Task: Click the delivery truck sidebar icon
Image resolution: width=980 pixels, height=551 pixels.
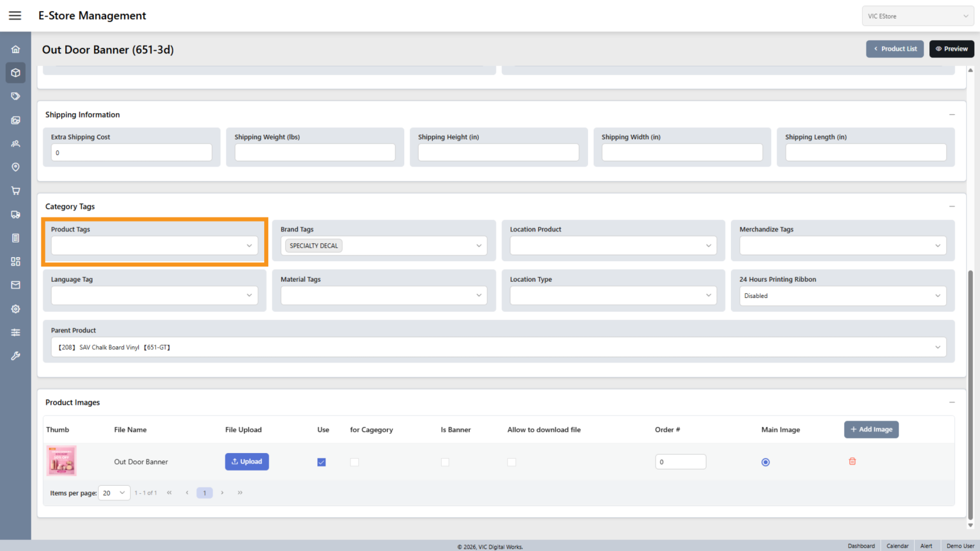Action: [16, 215]
